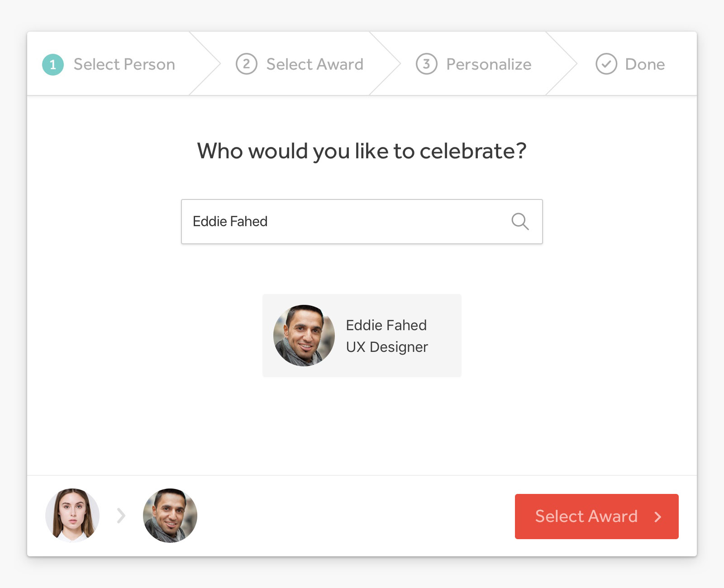The width and height of the screenshot is (724, 588).
Task: Click the step 2 number circle
Action: point(246,64)
